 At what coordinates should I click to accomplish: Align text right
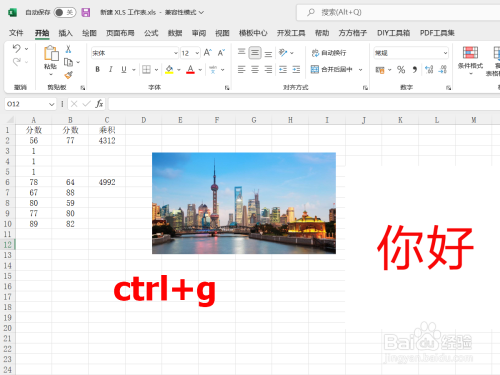(268, 69)
